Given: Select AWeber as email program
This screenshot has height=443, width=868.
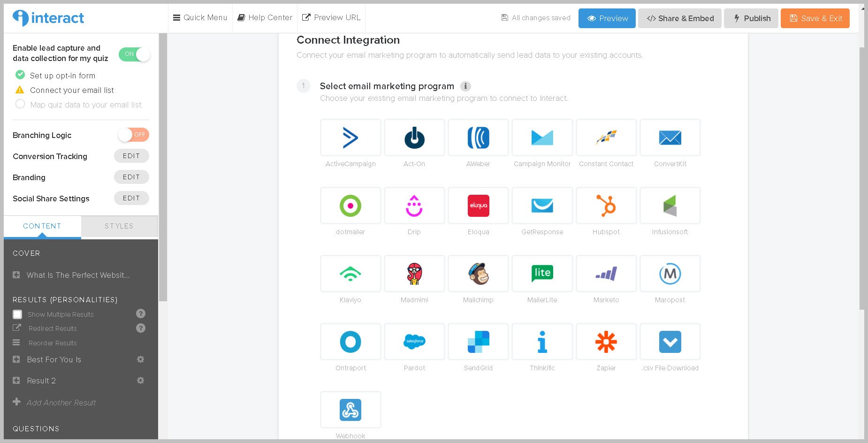Looking at the screenshot, I should [x=478, y=137].
